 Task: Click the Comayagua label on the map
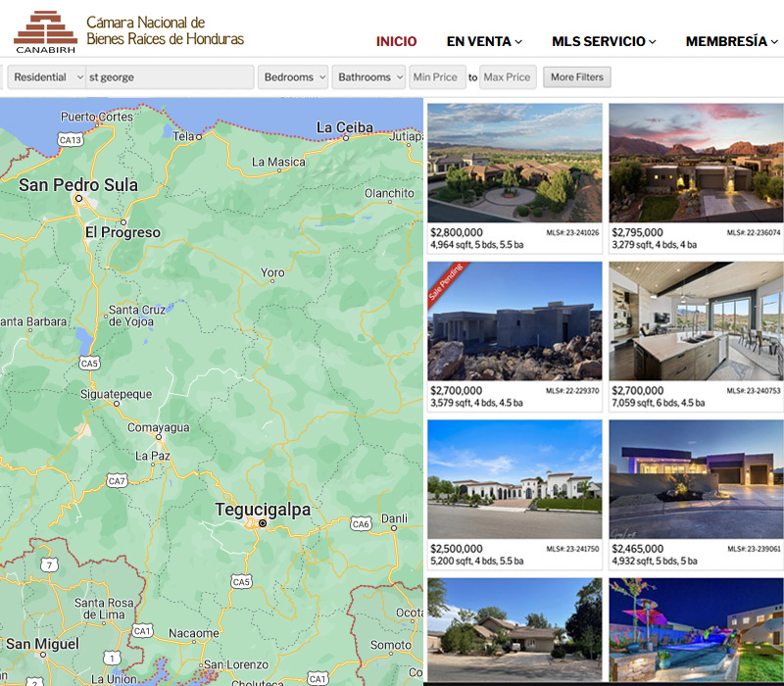159,428
